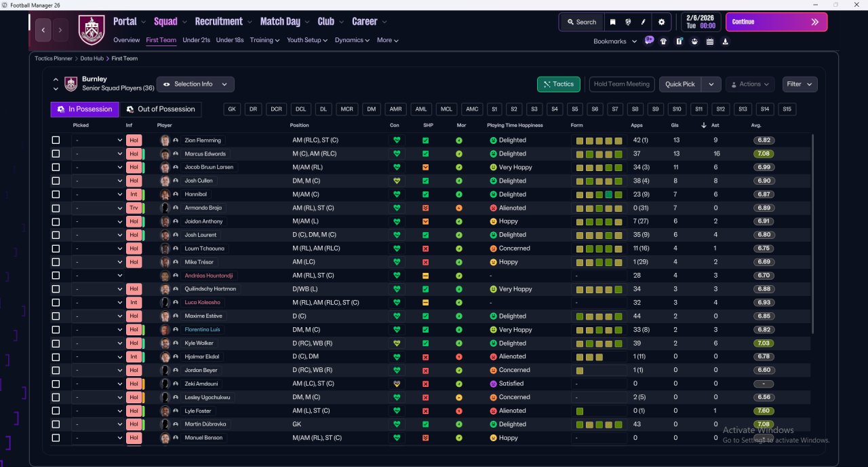Open the Picked dropdown for Marcus Edwards
This screenshot has height=467, width=868.
point(98,154)
